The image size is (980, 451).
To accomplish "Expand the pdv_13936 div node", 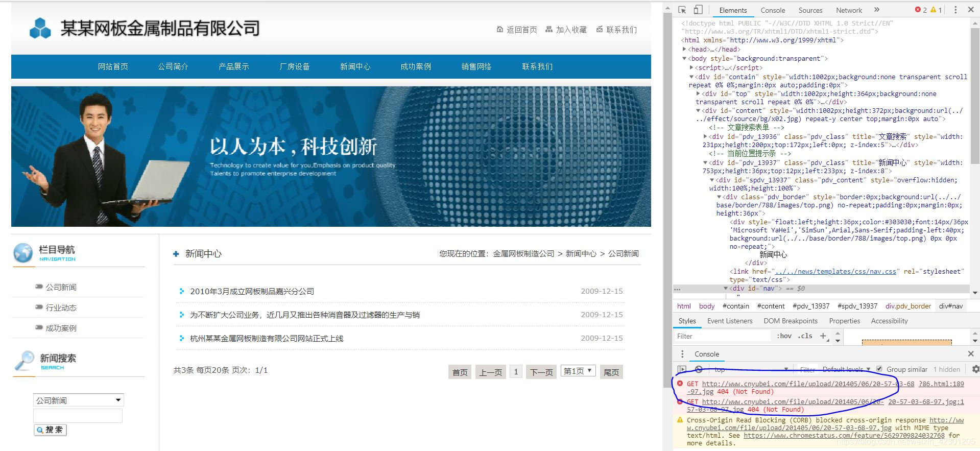I will pyautogui.click(x=705, y=136).
